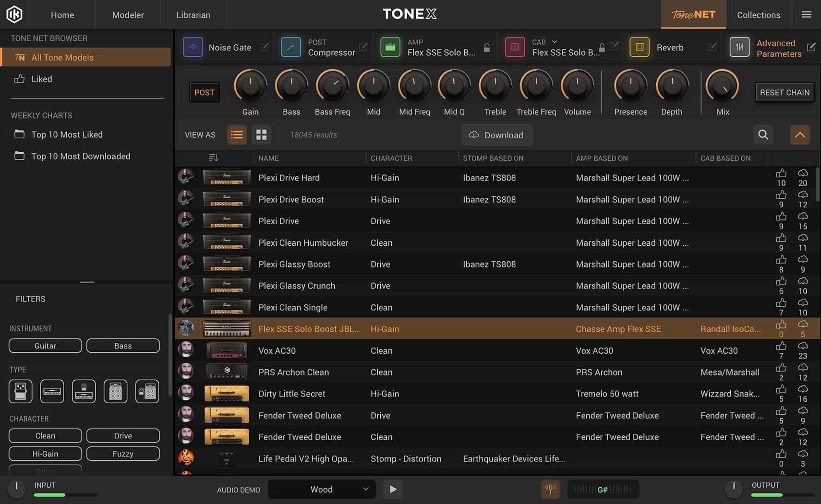Filter by Bass instrument
Screen dimensions: 821x504
(x=123, y=346)
